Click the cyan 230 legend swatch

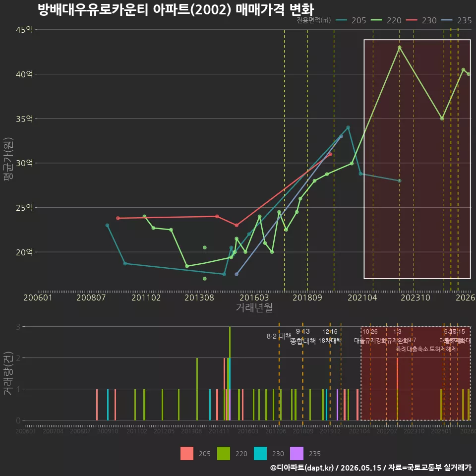260,454
